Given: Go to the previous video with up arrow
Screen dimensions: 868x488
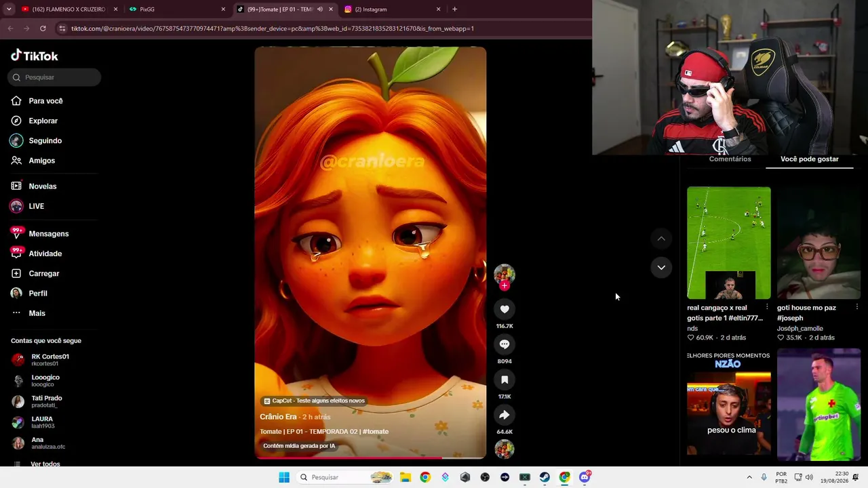Looking at the screenshot, I should click(661, 239).
